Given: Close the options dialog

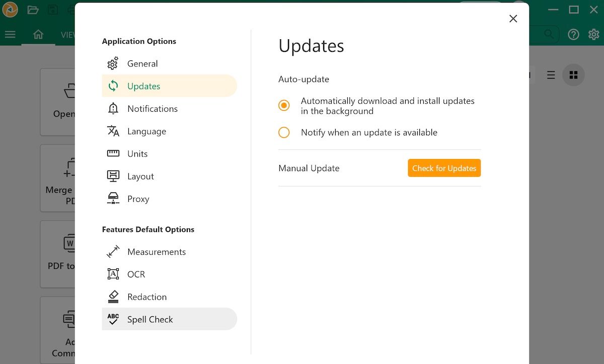Looking at the screenshot, I should [x=513, y=19].
